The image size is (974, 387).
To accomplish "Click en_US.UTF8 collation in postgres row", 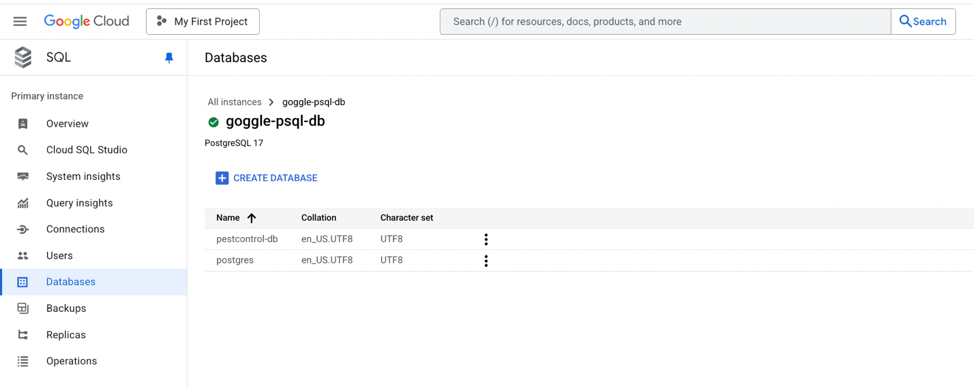I will click(327, 260).
